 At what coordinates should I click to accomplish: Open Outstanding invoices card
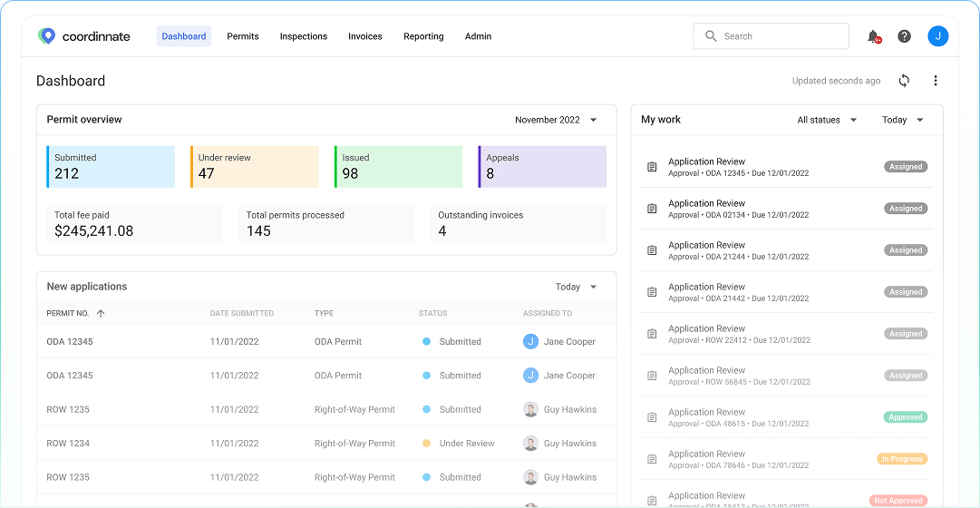pyautogui.click(x=519, y=223)
